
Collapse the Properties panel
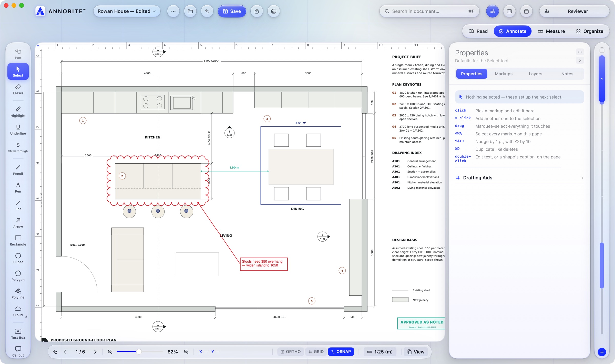(580, 52)
